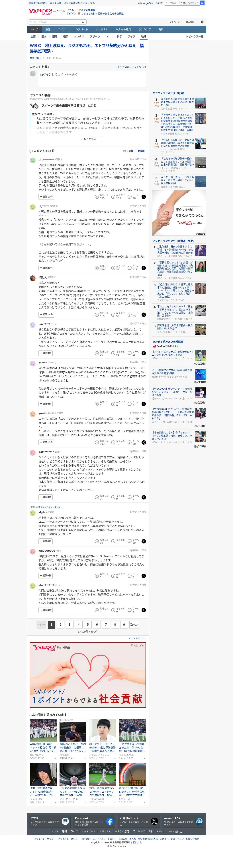This screenshot has width=233, height=868.
Task: Click 共感した smiley on yuu's comment
Action: point(97,442)
